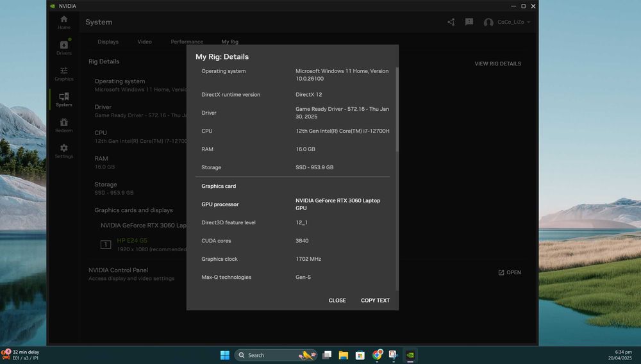Click the taskbar Search box
The image size is (641, 364).
click(276, 355)
